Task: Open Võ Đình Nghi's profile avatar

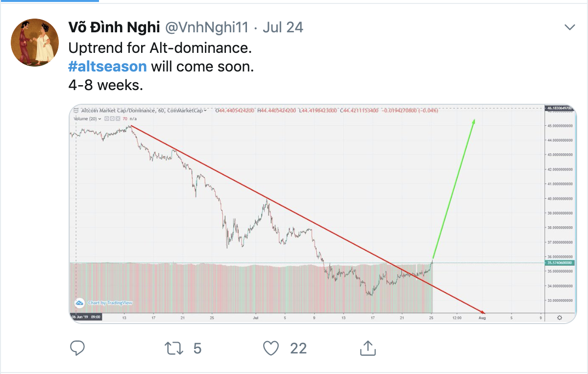Action: pos(35,42)
